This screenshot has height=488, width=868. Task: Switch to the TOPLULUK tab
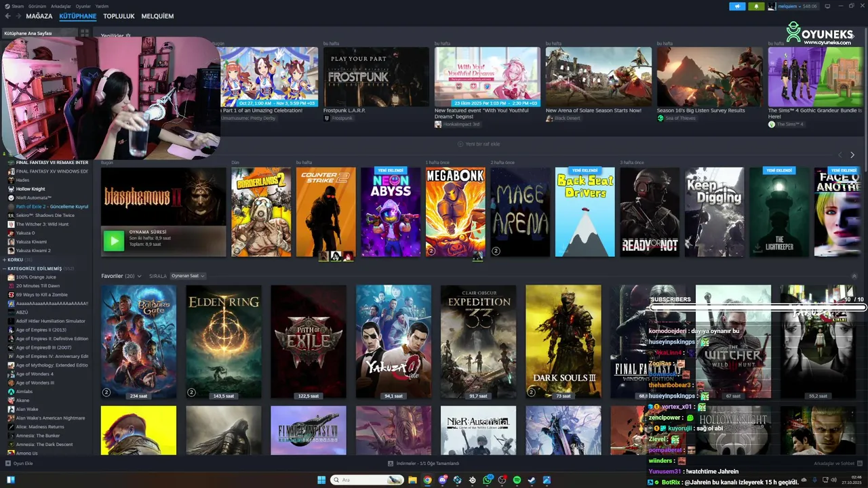pyautogui.click(x=119, y=16)
